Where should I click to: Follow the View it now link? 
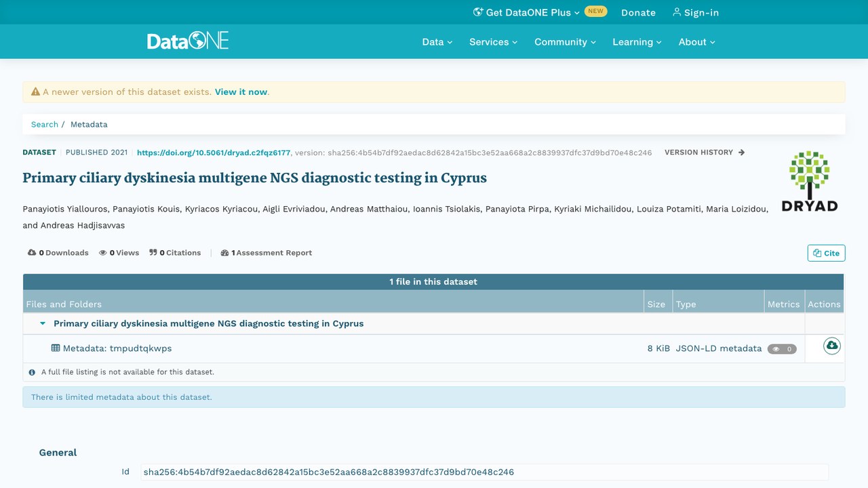coord(241,91)
